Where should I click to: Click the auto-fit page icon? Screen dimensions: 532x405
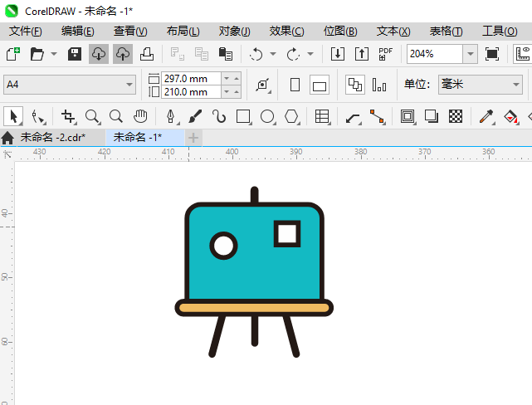(x=263, y=85)
